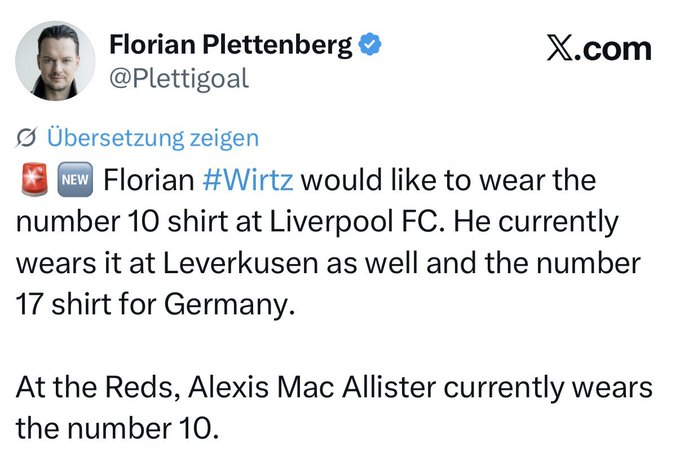Viewport: 680px width, 469px height.
Task: Click the Florian Plettenberg display name
Action: [x=231, y=44]
